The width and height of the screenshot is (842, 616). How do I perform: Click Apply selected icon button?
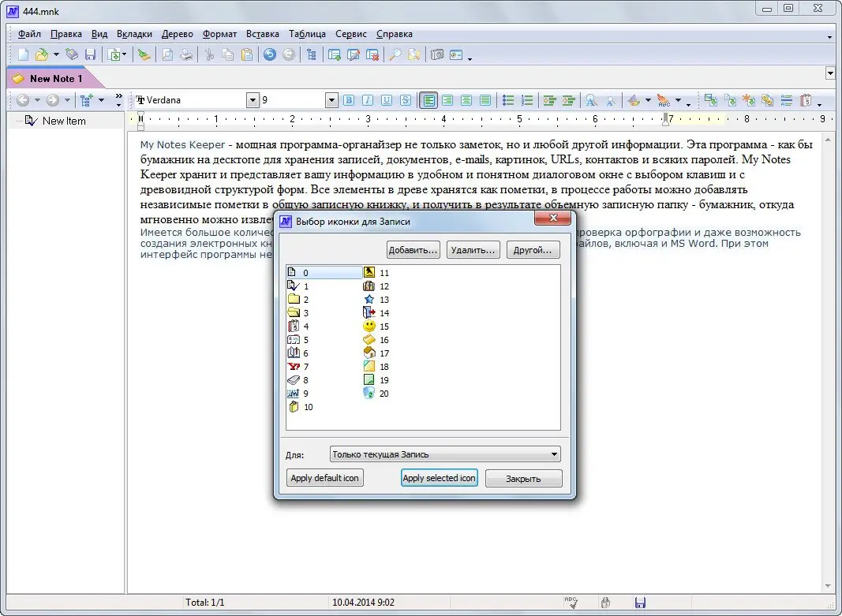click(440, 478)
